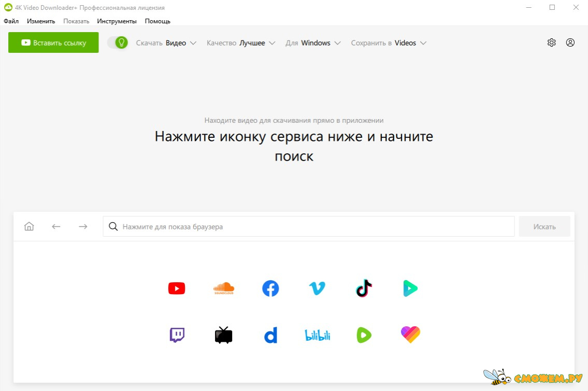Focus the 'Нажмите для показа браузера' search field

click(309, 226)
